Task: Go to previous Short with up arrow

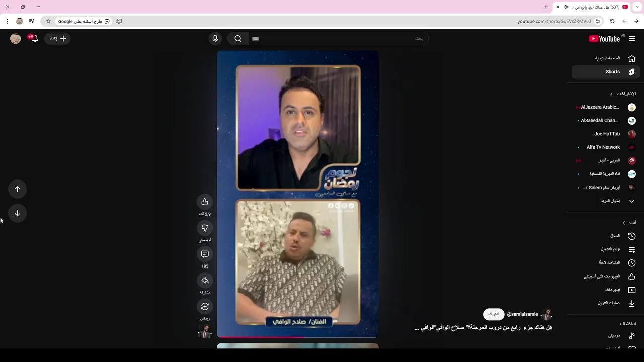Action: 17,189
